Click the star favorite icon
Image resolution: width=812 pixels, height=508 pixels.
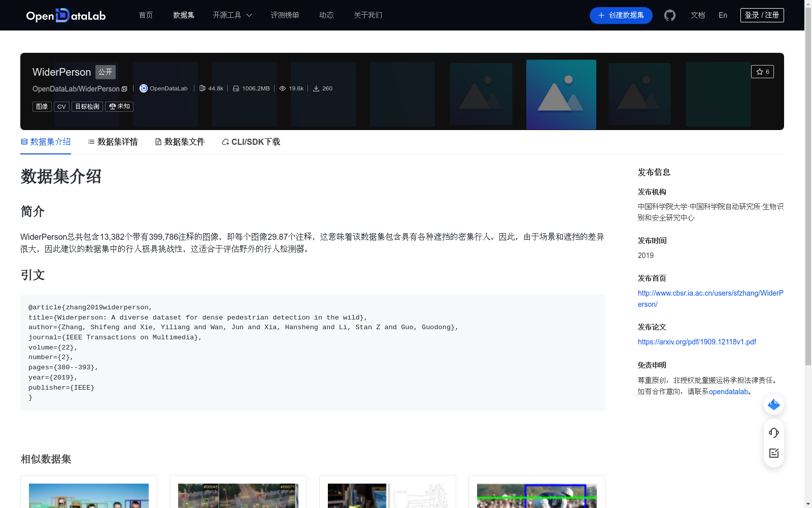(760, 72)
